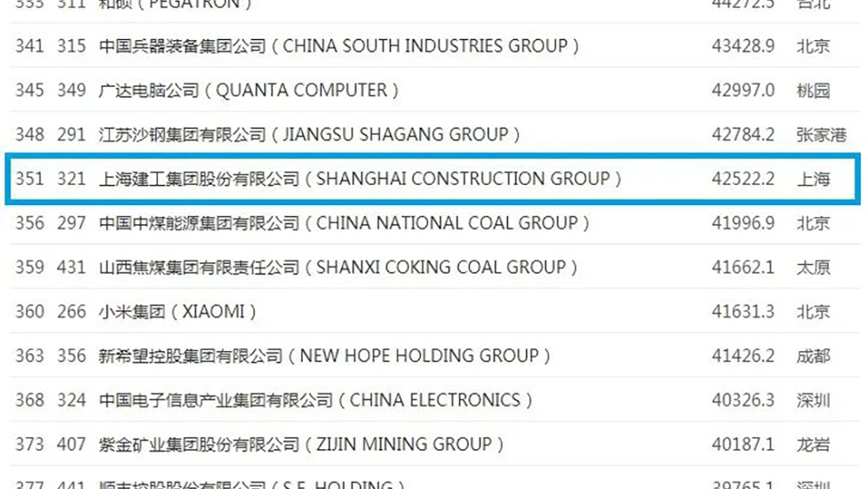The height and width of the screenshot is (489, 868).
Task: Select the previous rank 431 for Shanxi Coking
Action: pyautogui.click(x=71, y=268)
